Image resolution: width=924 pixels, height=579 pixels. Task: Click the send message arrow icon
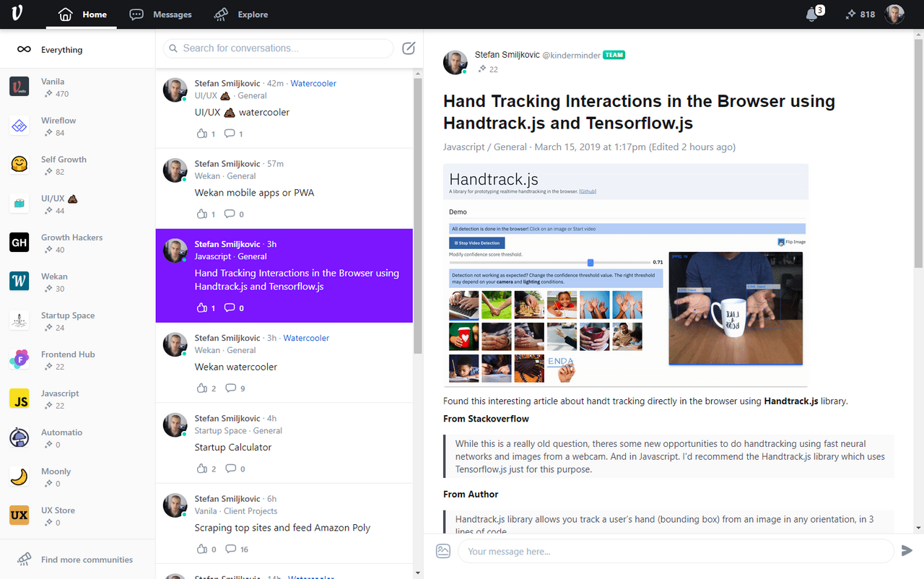click(907, 551)
